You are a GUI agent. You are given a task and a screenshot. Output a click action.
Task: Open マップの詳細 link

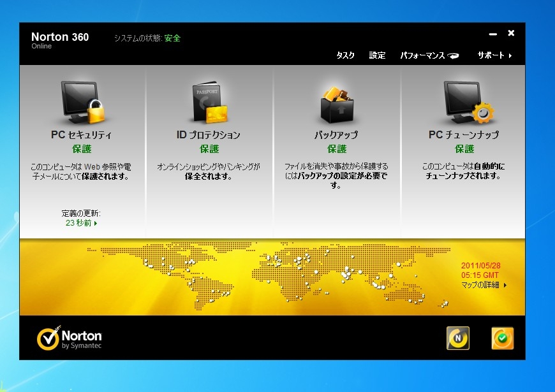tap(484, 285)
